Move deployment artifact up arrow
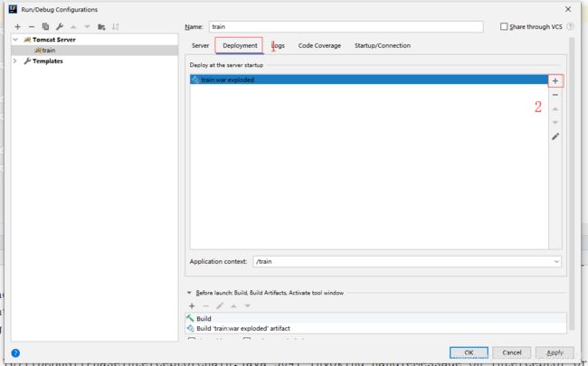Image resolution: width=588 pixels, height=366 pixels. pos(555,109)
